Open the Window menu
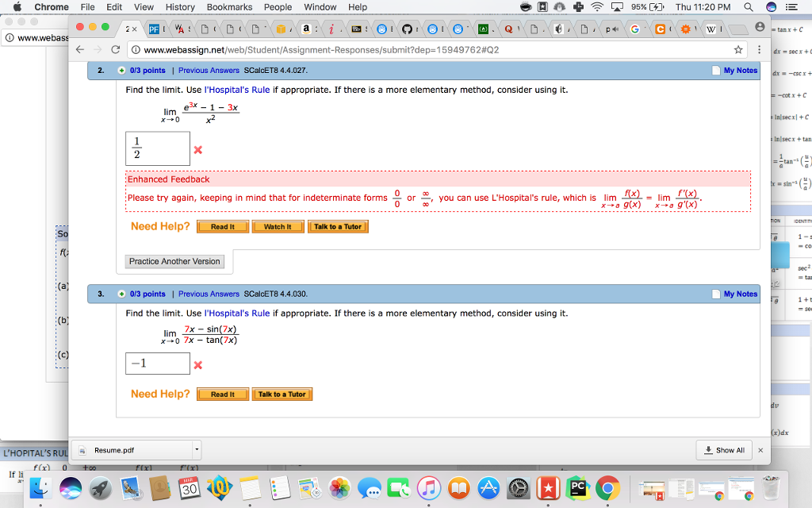812x508 pixels. pos(320,6)
